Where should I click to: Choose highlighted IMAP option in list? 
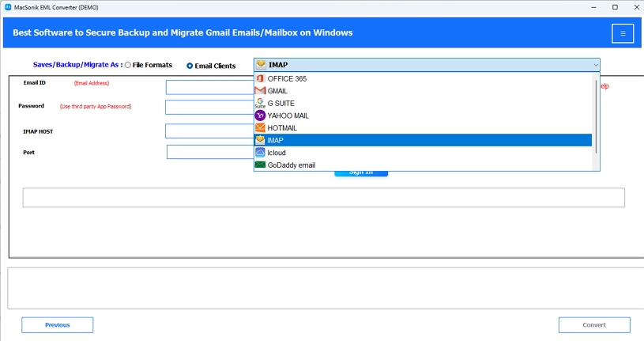[423, 140]
